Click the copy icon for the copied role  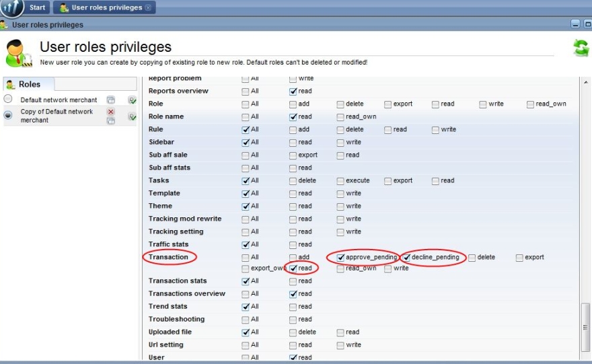pos(111,121)
